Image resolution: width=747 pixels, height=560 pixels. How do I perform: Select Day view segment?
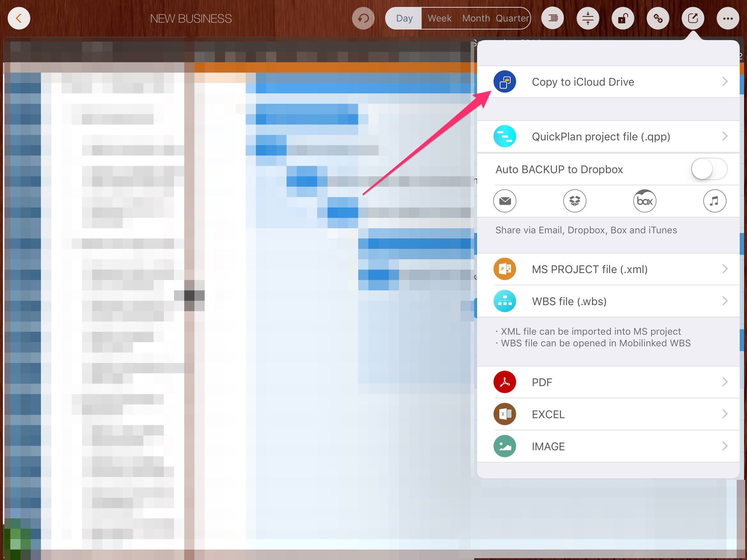click(404, 18)
